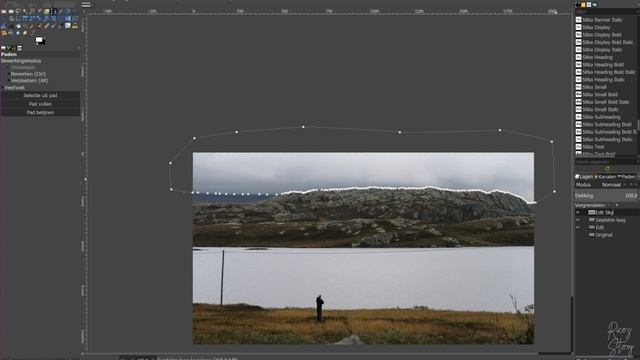The image size is (640, 360).
Task: Toggle second lock icon next to Vergrendelen
Action: coord(617,205)
